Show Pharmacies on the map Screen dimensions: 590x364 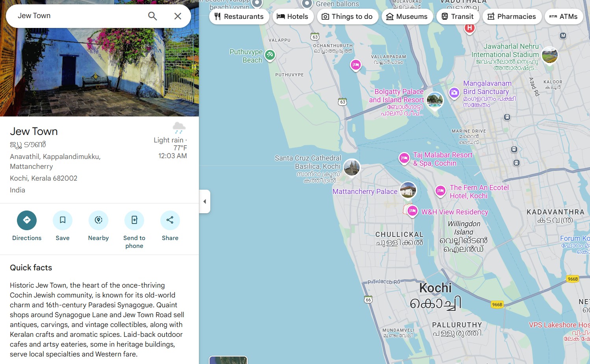coord(512,17)
